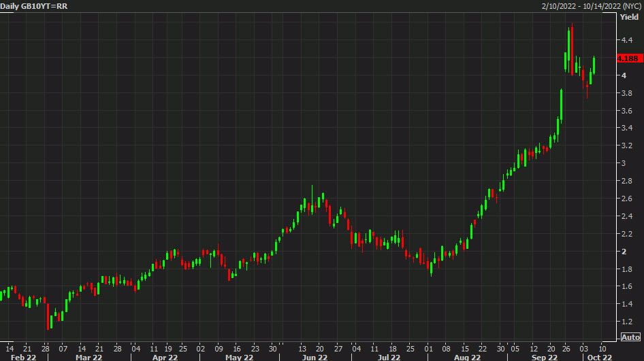Image resolution: width=644 pixels, height=361 pixels.
Task: Click the '18' date tick in July
Action: (393, 349)
